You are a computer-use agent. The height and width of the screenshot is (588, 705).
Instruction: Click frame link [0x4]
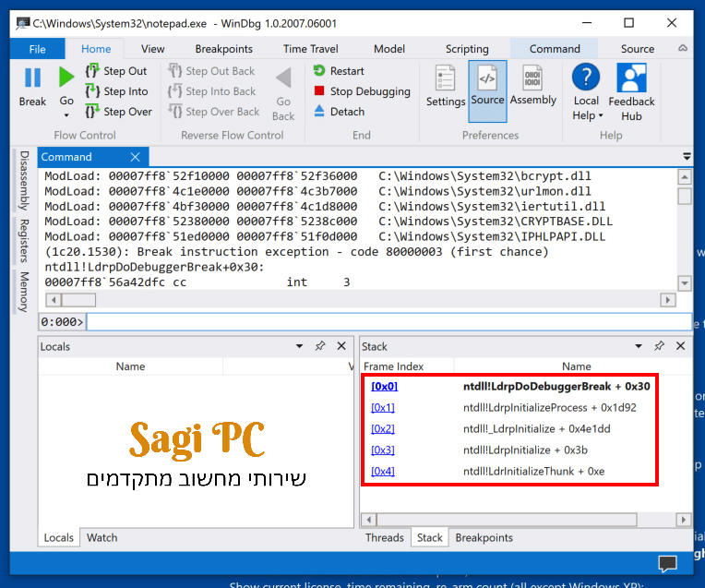(x=383, y=471)
